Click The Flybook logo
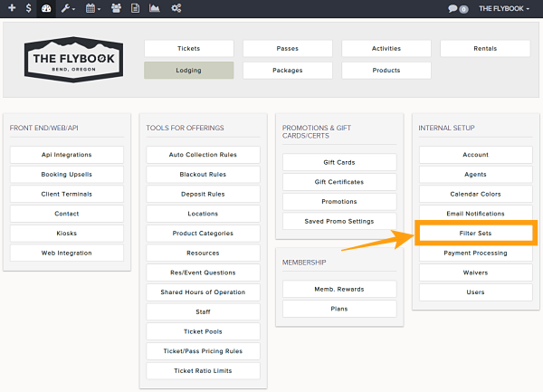 [x=74, y=60]
